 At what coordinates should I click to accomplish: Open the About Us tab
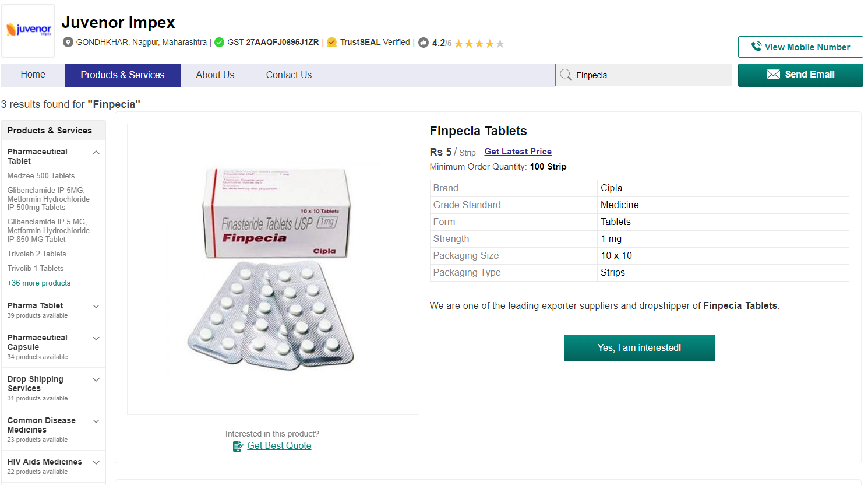click(215, 75)
